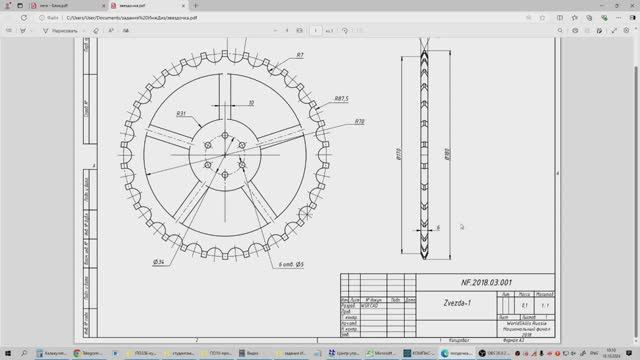Open the tab actions menu icon

(x=20, y=6)
